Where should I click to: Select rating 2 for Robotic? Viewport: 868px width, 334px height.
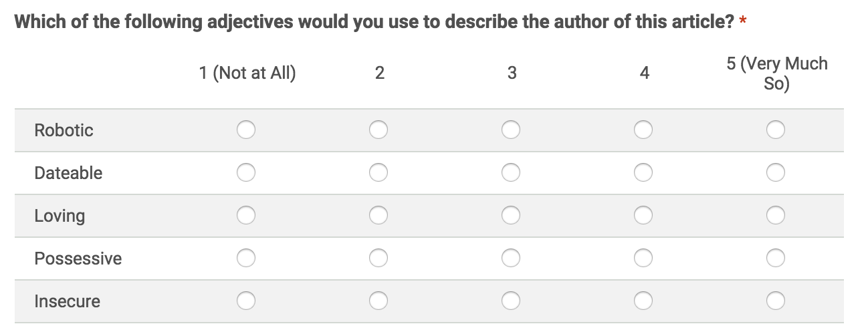(x=378, y=130)
